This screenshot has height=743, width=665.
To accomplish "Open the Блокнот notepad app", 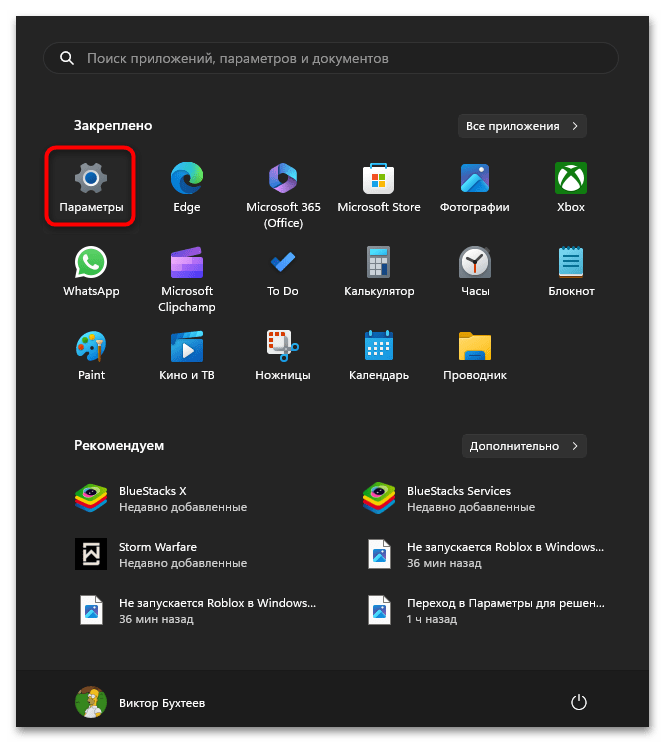I will pyautogui.click(x=571, y=271).
